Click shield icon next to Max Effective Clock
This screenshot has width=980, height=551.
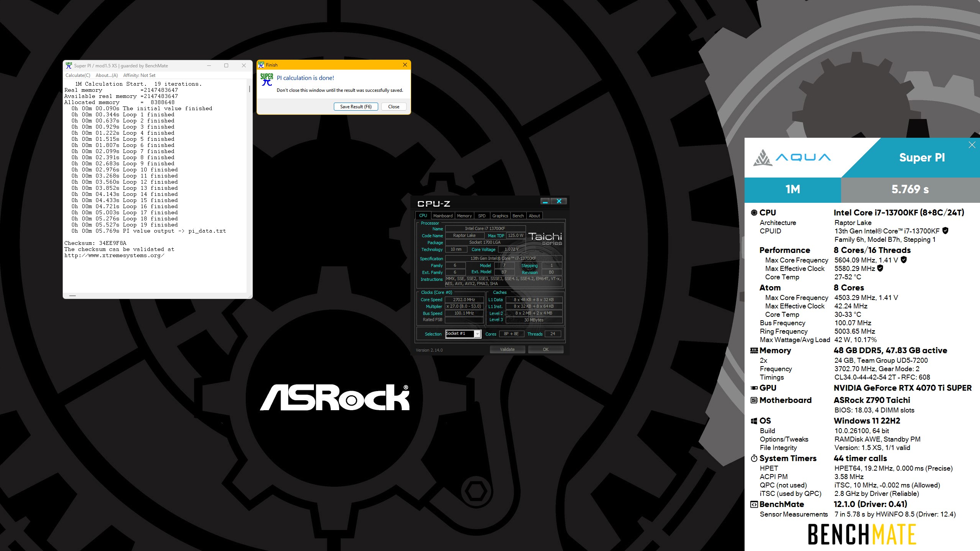tap(880, 268)
